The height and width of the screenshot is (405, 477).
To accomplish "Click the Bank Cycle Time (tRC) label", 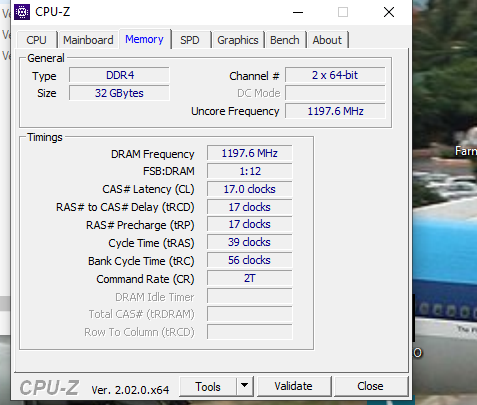I will 141,261.
